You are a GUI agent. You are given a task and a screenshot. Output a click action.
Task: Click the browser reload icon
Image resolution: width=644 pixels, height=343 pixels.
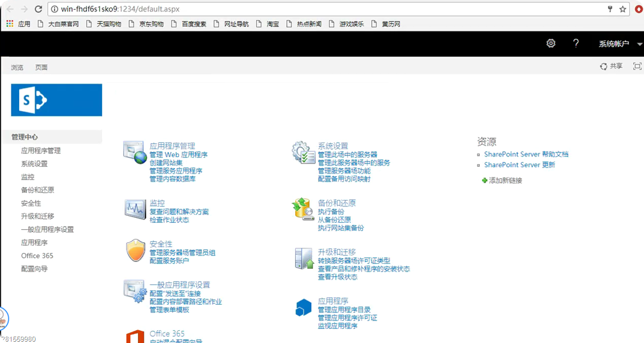(38, 9)
